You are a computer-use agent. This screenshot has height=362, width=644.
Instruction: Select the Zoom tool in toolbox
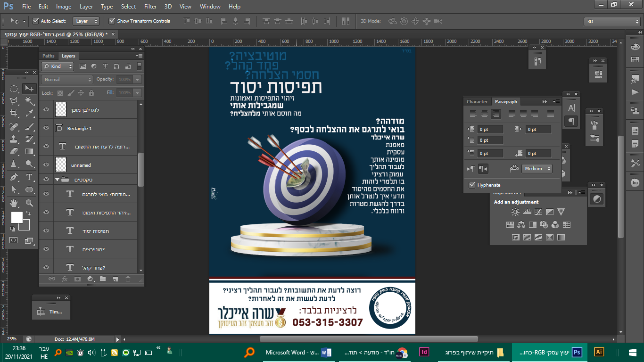point(29,203)
